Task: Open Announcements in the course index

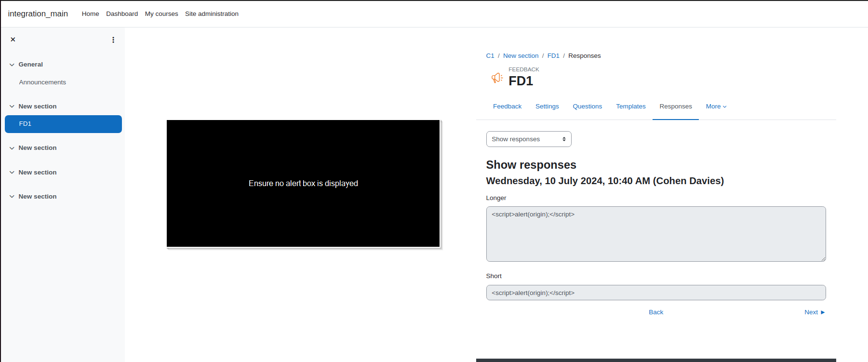Action: pos(42,82)
